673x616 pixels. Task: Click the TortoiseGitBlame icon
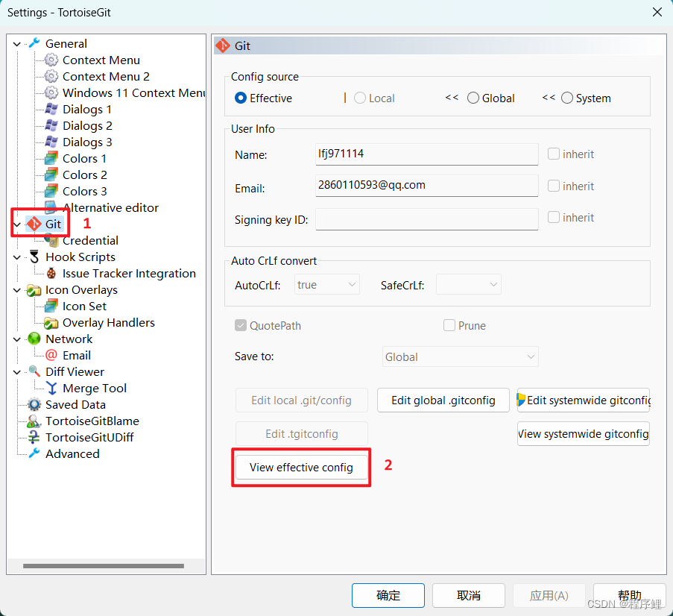click(x=34, y=421)
